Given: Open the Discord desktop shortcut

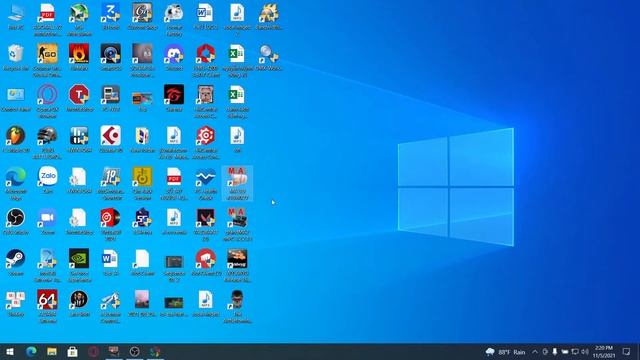Looking at the screenshot, I should (174, 58).
